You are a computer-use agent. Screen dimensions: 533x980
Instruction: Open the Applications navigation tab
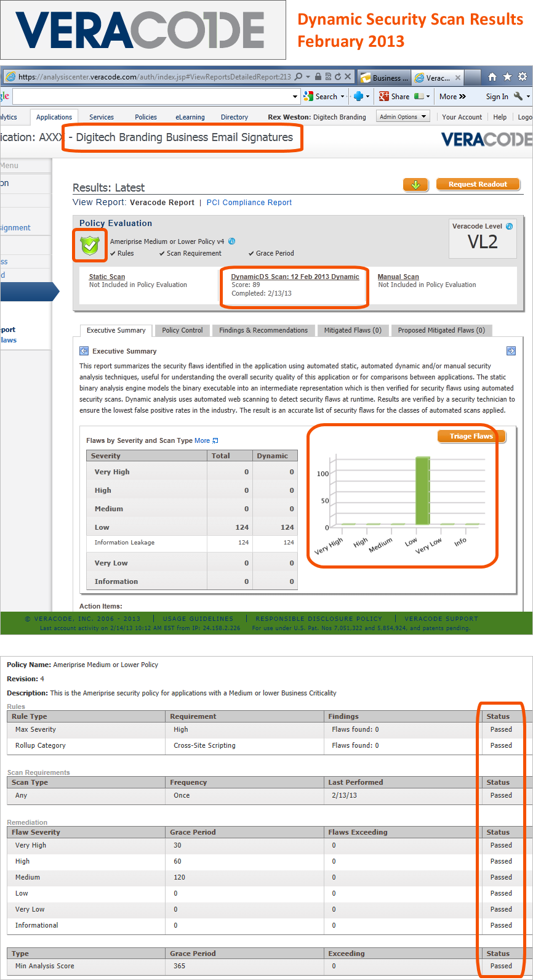54,117
